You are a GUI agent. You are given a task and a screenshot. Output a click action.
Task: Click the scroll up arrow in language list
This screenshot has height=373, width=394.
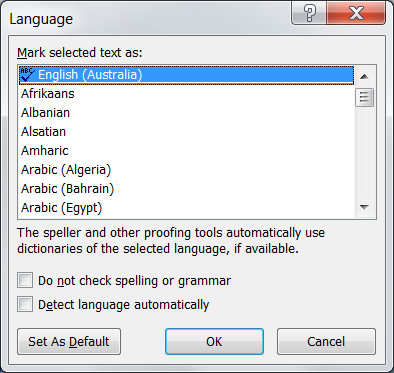point(364,77)
